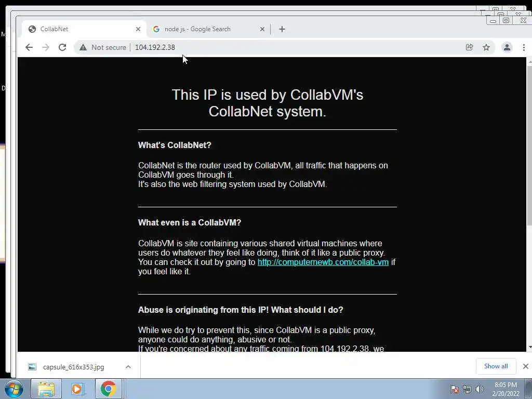
Task: Expand the capsule_616x353.jpg download options chevron
Action: point(128,367)
